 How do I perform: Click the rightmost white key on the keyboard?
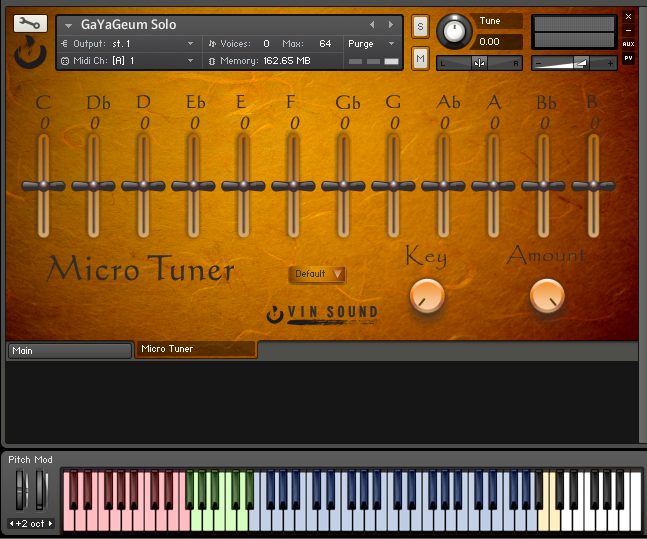coord(636,520)
